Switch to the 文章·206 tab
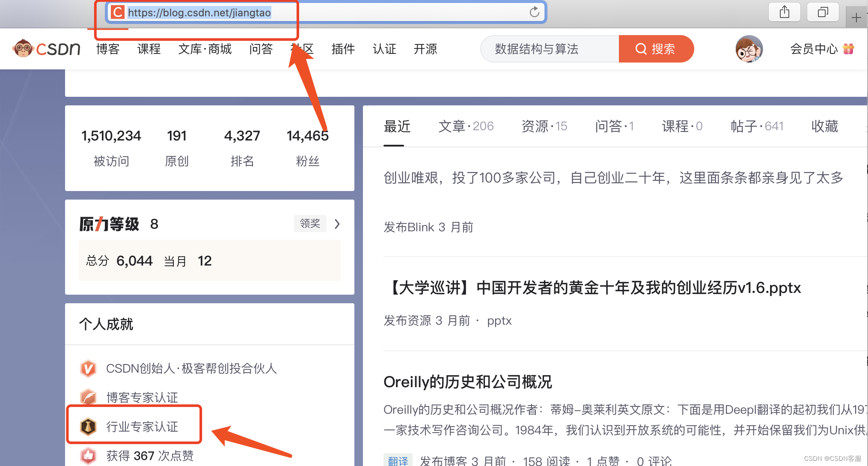This screenshot has height=466, width=868. point(466,126)
